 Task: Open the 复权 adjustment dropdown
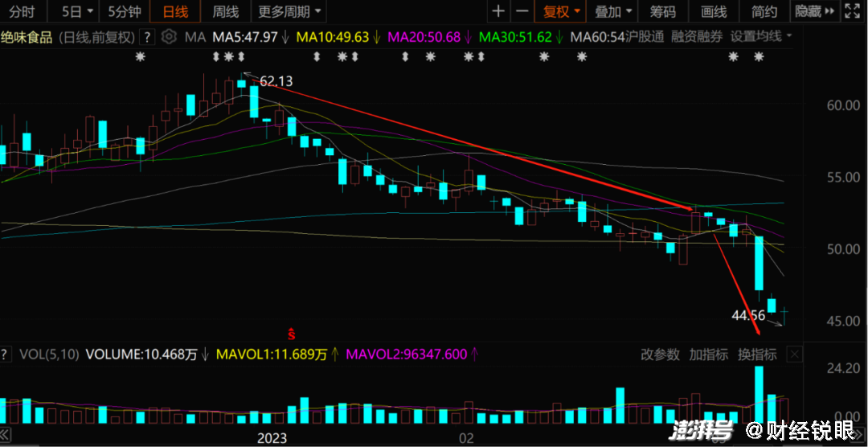pyautogui.click(x=561, y=11)
